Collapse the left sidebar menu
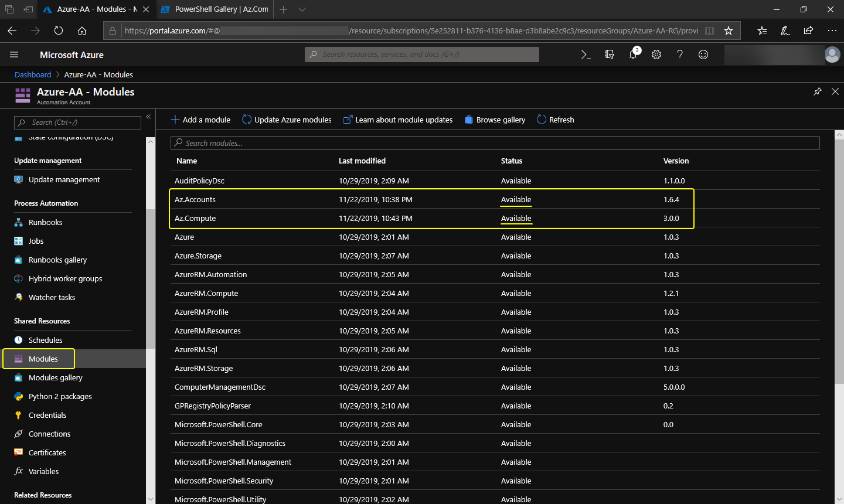Image resolution: width=844 pixels, height=504 pixels. coord(148,117)
